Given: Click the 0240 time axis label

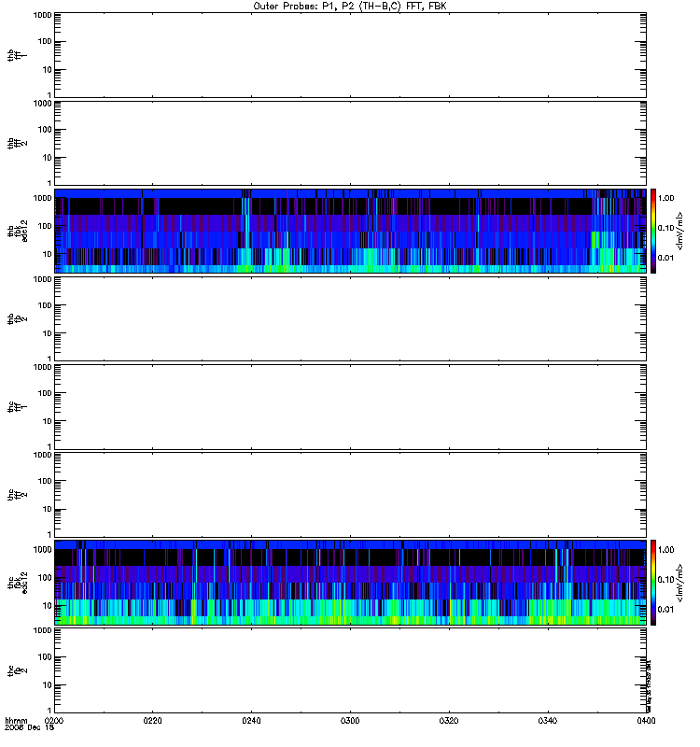Looking at the screenshot, I should click(251, 720).
